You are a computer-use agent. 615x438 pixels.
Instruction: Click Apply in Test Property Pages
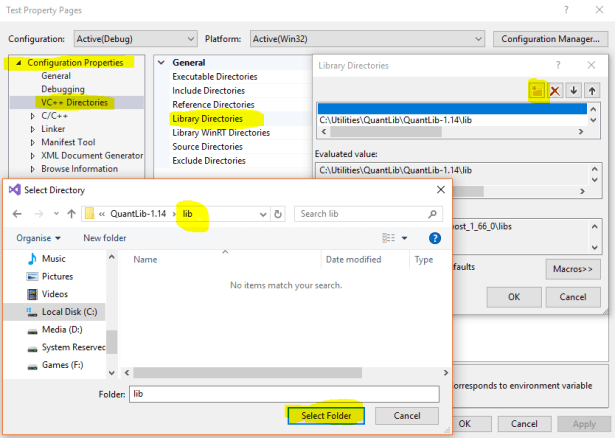pyautogui.click(x=584, y=424)
